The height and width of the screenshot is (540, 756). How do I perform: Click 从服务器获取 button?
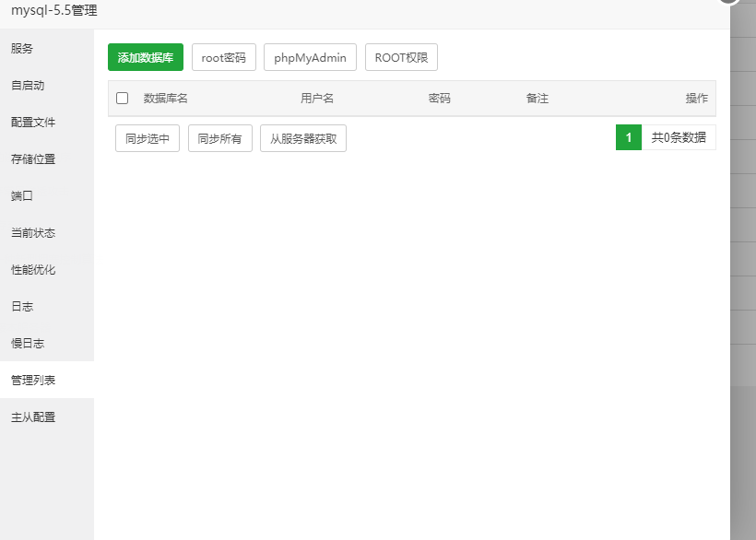coord(303,138)
